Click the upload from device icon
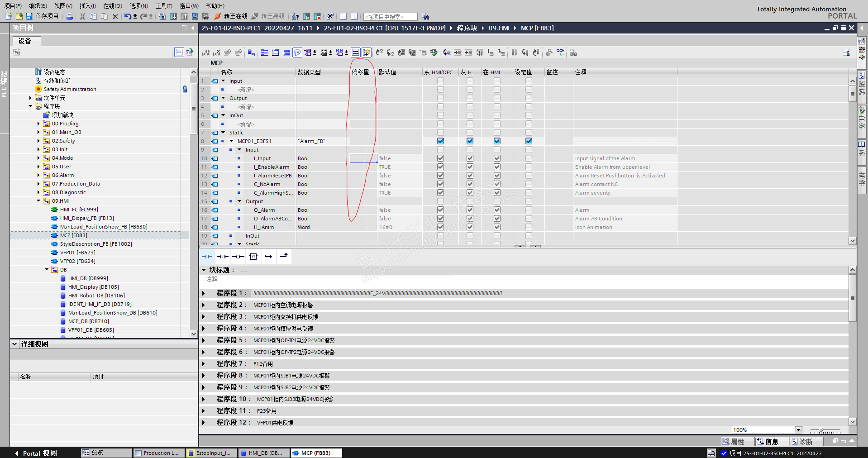Screen dimensions: 868x458 pos(184,16)
